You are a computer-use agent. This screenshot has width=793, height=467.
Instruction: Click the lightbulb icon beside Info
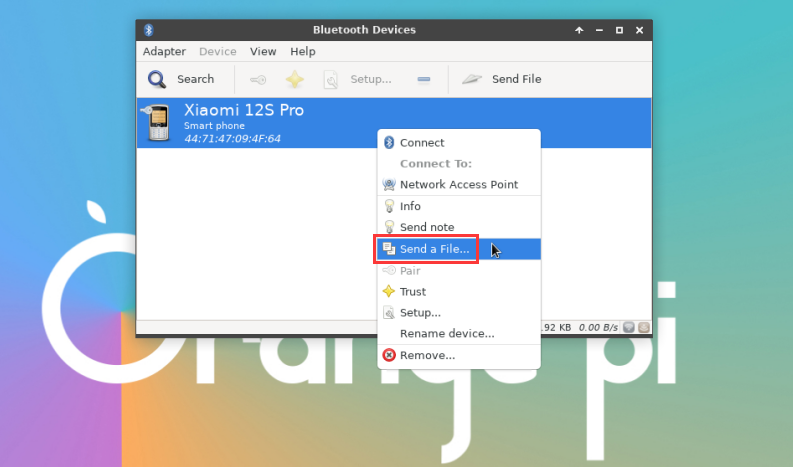click(389, 206)
